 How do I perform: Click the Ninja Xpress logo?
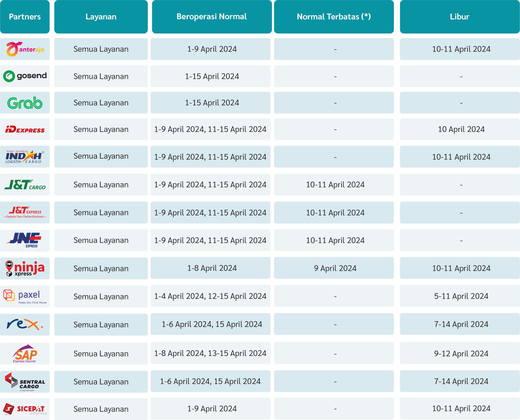click(x=25, y=268)
